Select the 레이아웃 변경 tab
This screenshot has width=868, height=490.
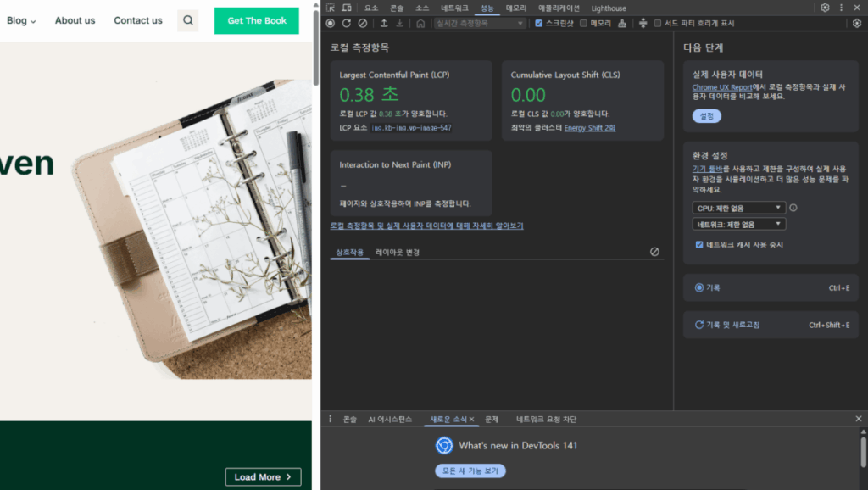(398, 252)
